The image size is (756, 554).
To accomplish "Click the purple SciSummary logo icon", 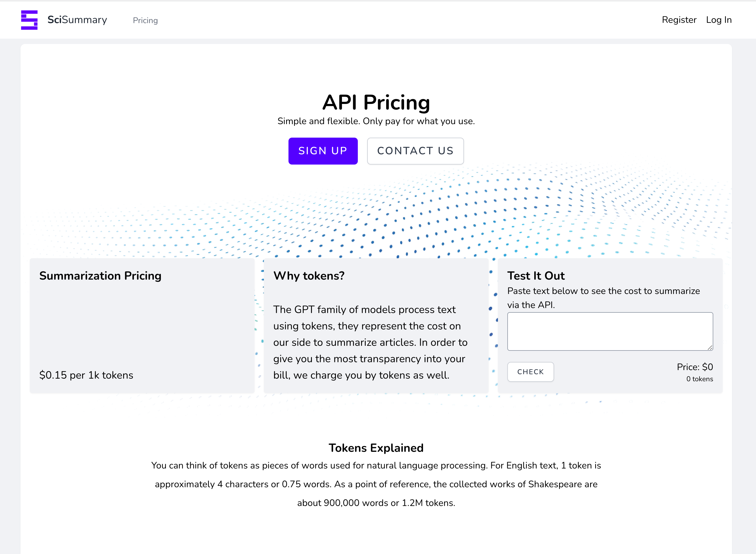I will point(30,20).
